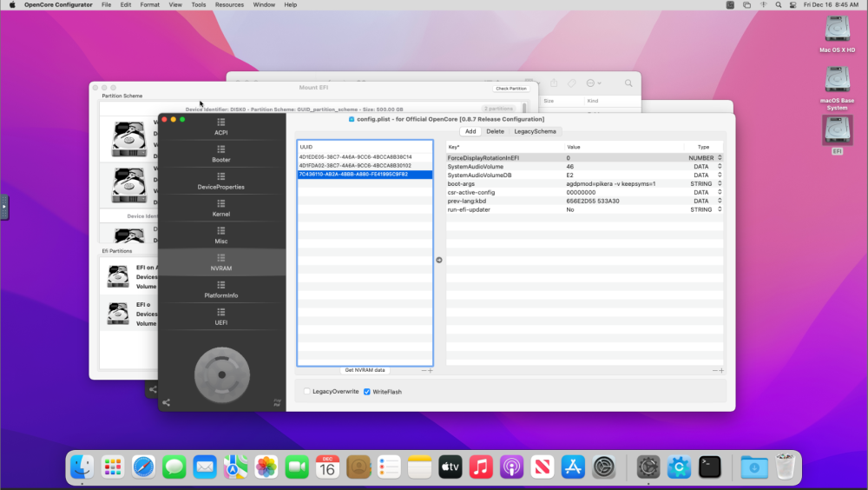The image size is (868, 490).
Task: Select UUID 4D1EDE05-38C7-4A6A-9CC6-4BCCA8B38C14
Action: [365, 157]
